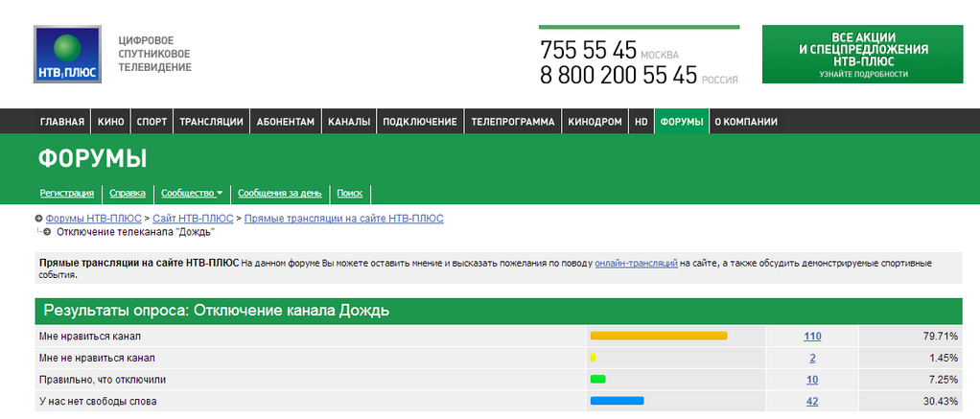The image size is (980, 419).
Task: Click the 7.25% percentage value
Action: click(x=944, y=380)
